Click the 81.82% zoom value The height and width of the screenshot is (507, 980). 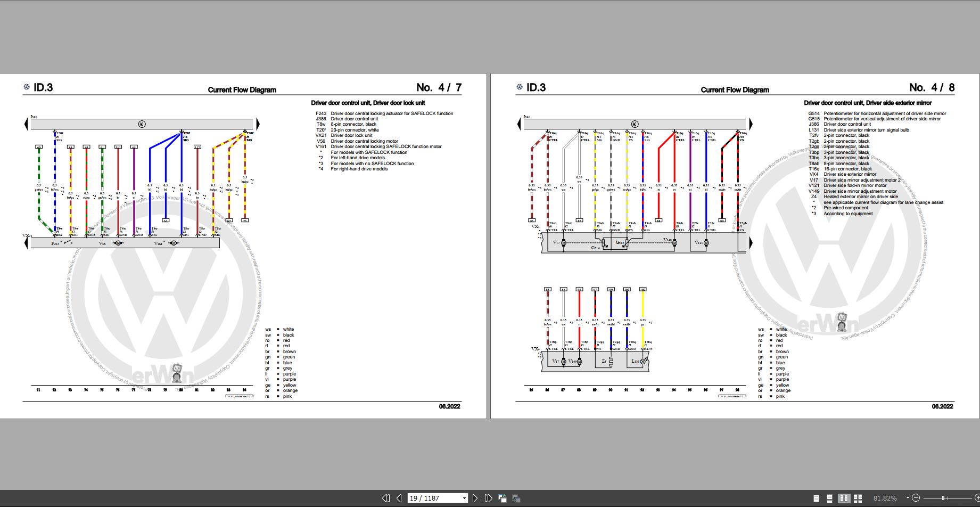885,498
